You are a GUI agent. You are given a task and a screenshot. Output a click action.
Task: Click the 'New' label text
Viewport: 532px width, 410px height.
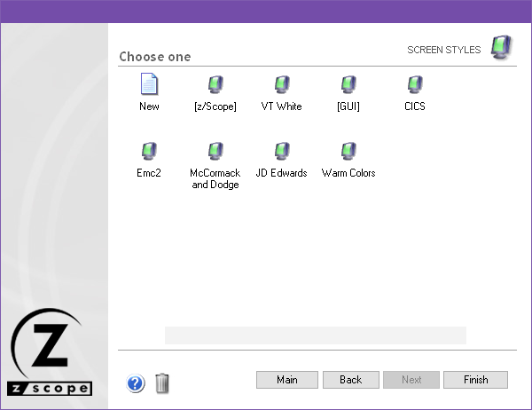tap(149, 106)
